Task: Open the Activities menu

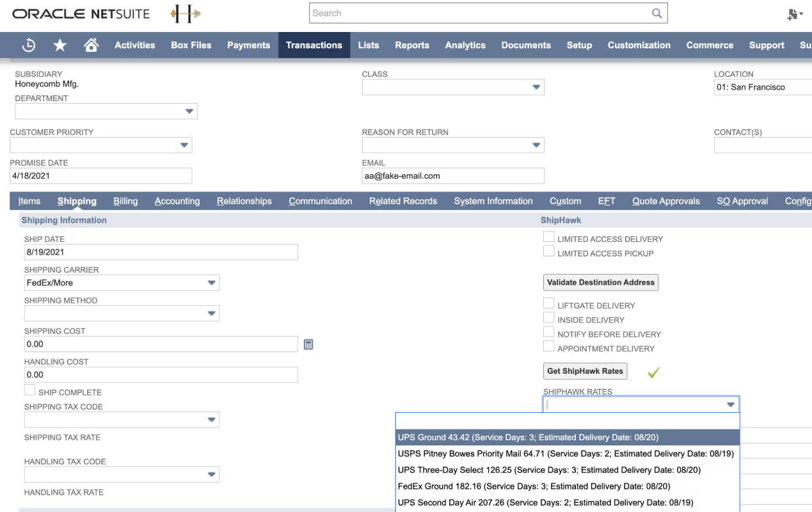Action: [x=135, y=45]
